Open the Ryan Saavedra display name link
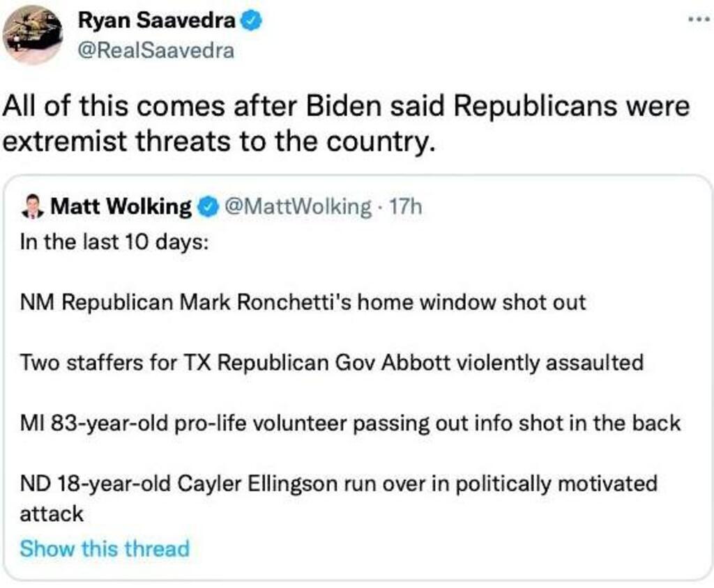The width and height of the screenshot is (714, 588). pos(158,22)
